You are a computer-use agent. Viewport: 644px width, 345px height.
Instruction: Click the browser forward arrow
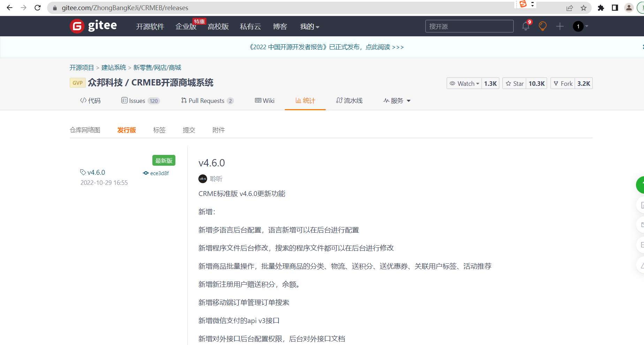click(23, 8)
